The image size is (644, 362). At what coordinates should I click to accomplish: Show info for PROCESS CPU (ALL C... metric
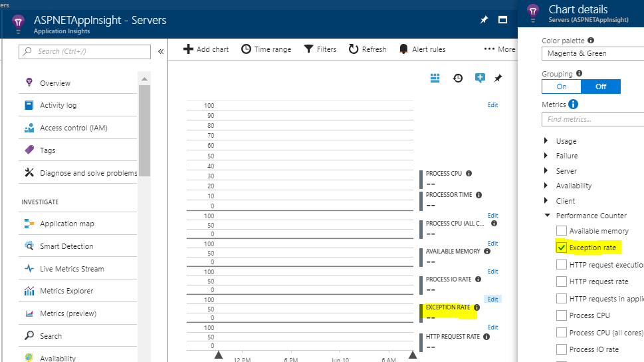pos(494,224)
